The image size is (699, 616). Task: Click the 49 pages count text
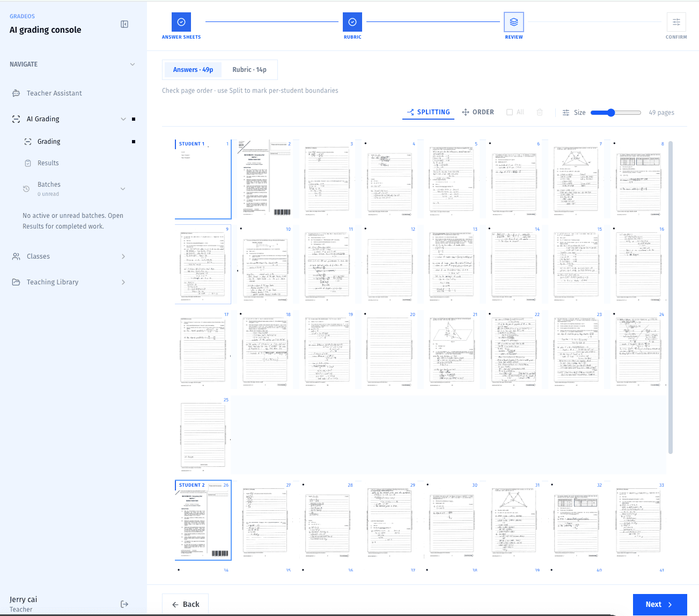coord(661,113)
